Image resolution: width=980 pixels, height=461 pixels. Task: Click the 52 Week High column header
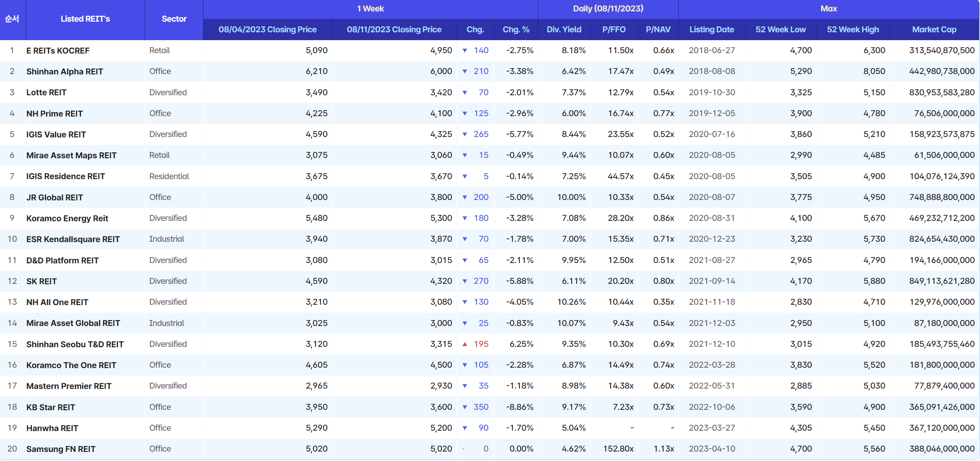click(853, 30)
